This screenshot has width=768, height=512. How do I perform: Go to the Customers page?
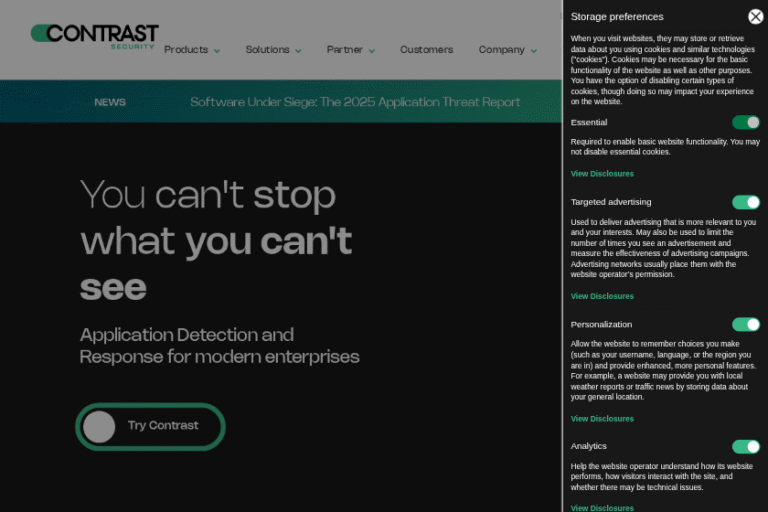(x=426, y=50)
